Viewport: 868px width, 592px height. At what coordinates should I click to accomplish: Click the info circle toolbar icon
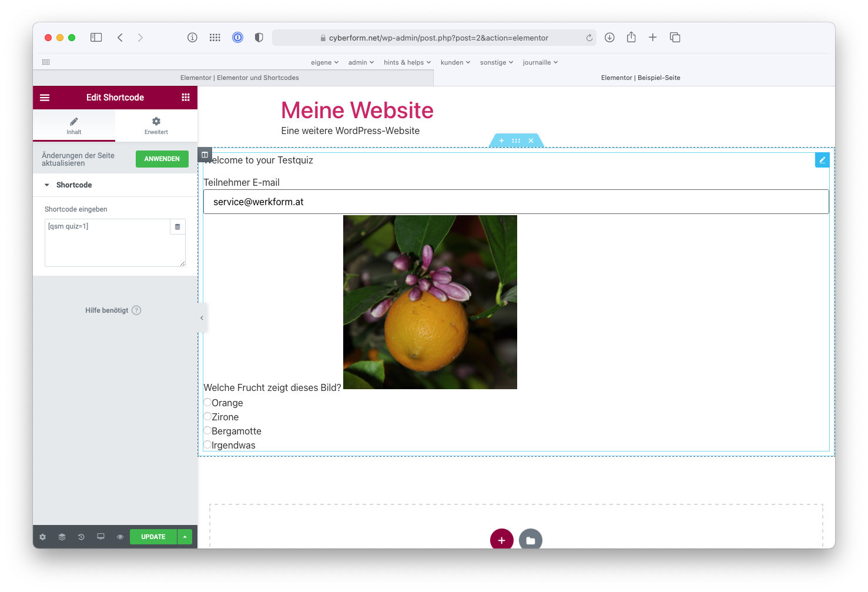coord(192,38)
